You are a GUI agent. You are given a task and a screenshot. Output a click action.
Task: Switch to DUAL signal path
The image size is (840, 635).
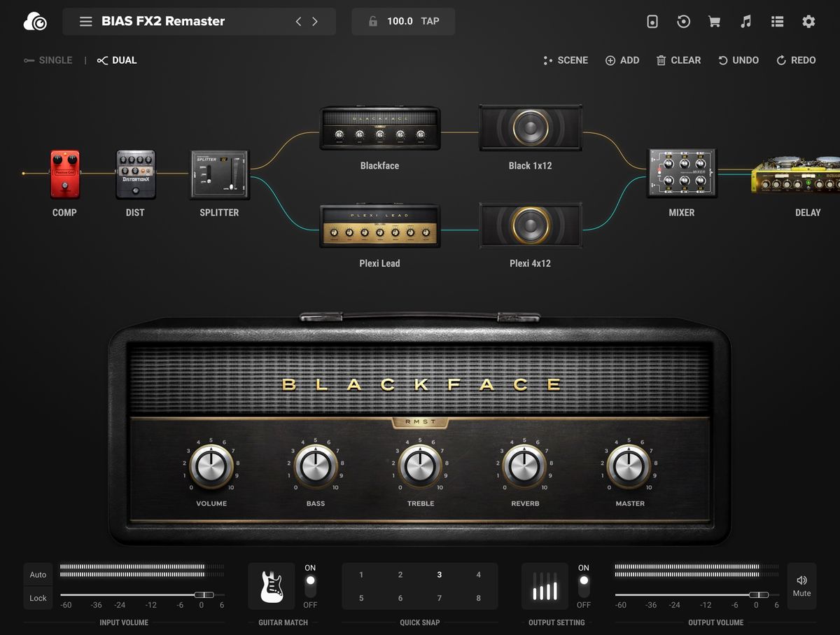pos(117,60)
